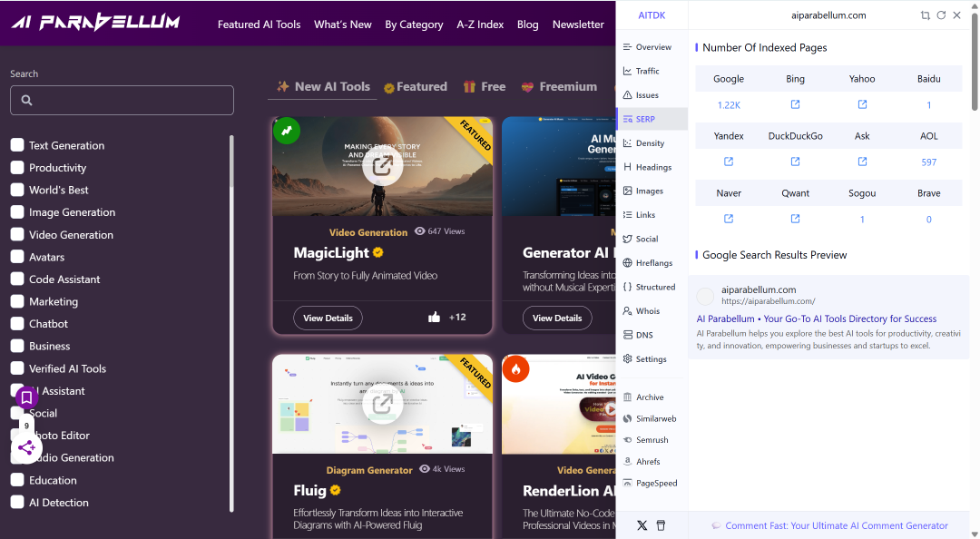Check the Productivity checkbox
The image size is (980, 539).
(17, 168)
